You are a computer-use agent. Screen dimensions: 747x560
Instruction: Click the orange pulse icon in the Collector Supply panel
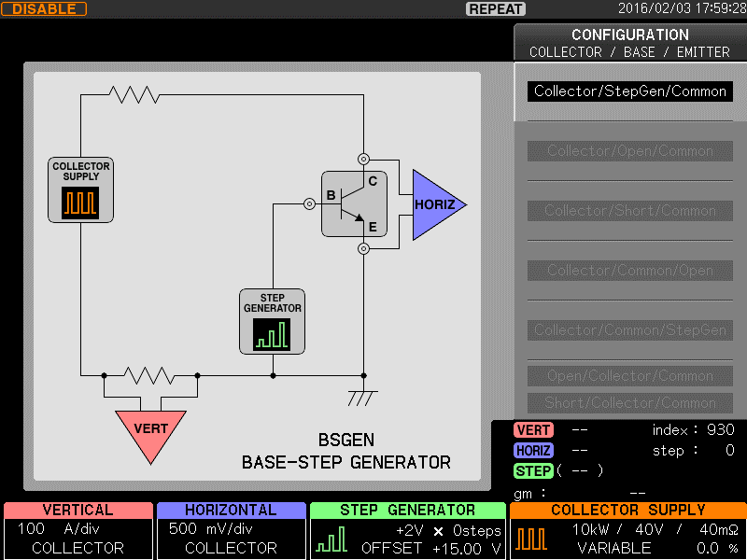point(531,539)
